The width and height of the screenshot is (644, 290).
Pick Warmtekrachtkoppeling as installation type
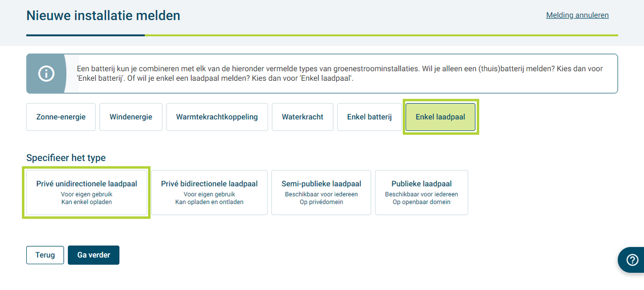[x=217, y=117]
